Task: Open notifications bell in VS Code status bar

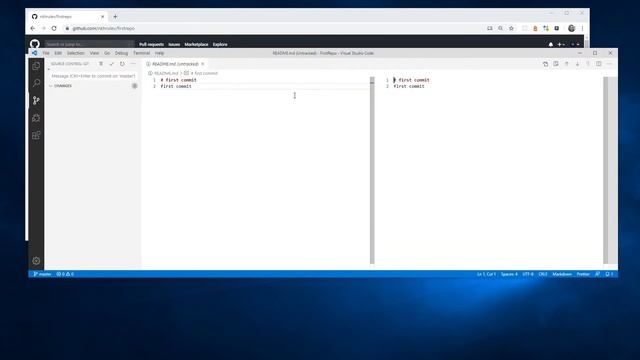Action: coord(609,274)
